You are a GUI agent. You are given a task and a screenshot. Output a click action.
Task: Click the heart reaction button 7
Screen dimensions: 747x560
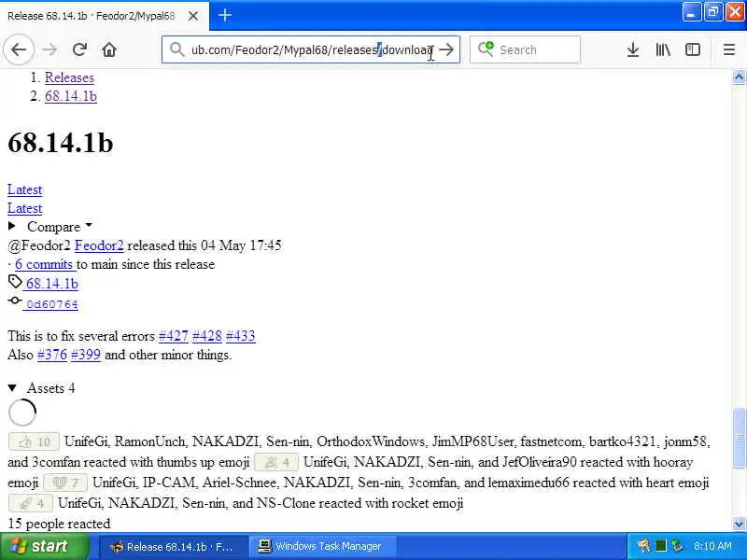coord(65,483)
